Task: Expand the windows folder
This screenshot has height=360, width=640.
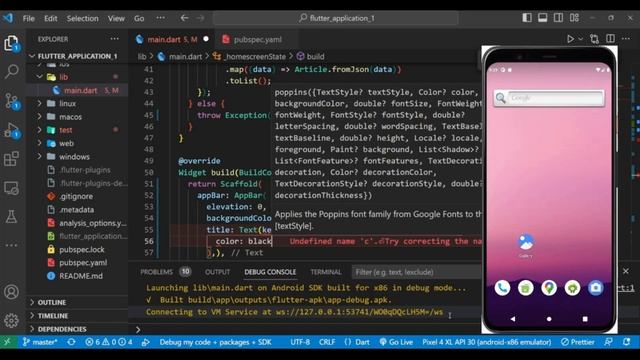Action: click(x=78, y=157)
